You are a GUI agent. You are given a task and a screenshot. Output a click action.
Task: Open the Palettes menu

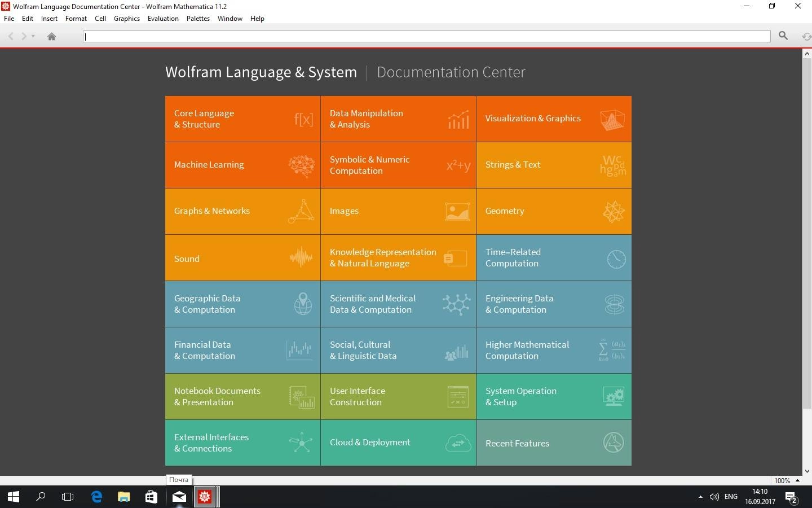(198, 19)
